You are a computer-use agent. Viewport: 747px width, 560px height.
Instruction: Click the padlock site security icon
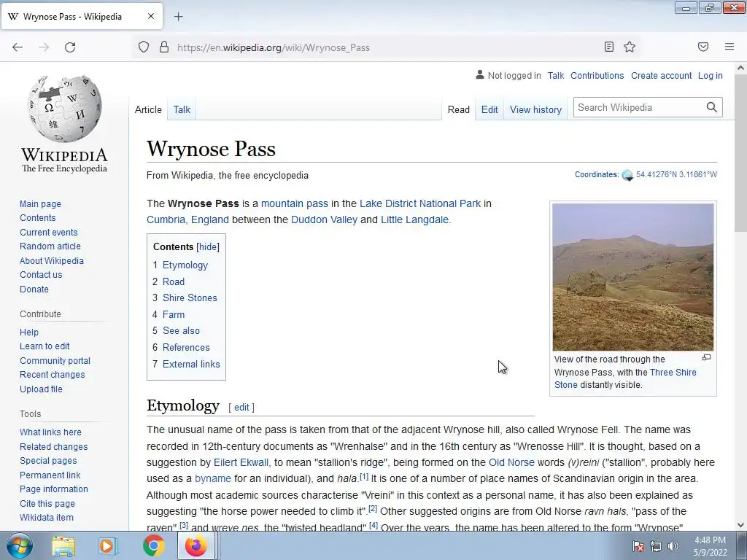(164, 47)
